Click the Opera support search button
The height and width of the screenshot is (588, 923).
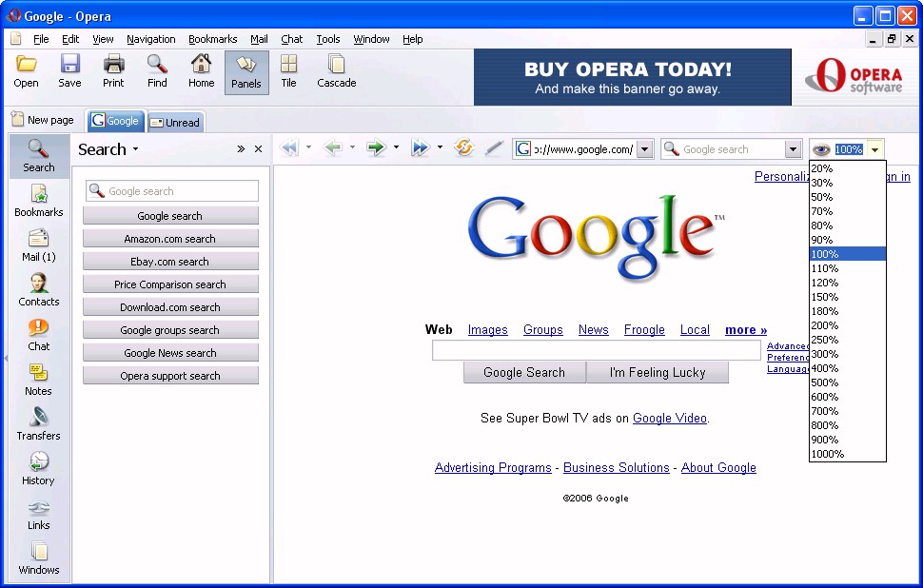pyautogui.click(x=170, y=376)
